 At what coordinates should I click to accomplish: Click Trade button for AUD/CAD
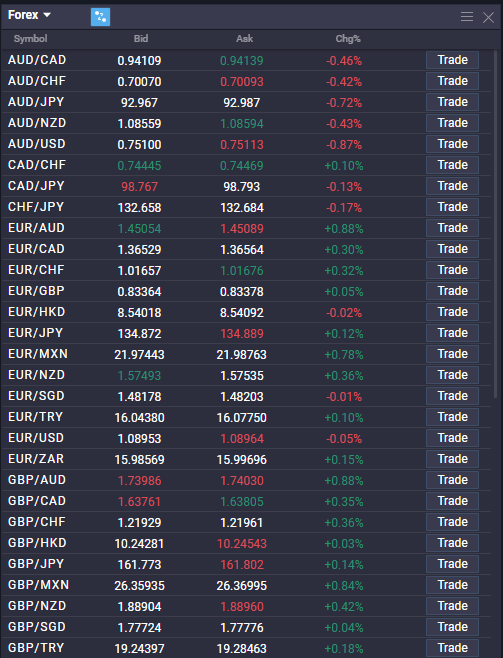[x=452, y=60]
